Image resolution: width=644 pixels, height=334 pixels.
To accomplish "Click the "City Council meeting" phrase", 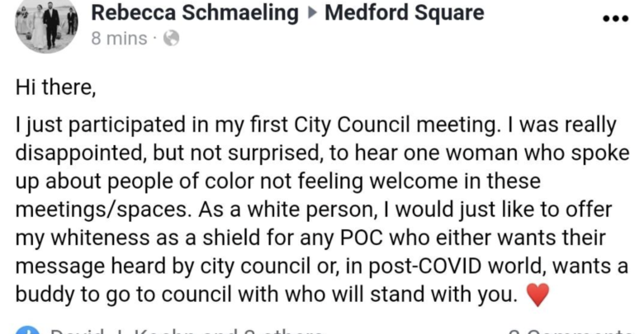I will click(395, 125).
